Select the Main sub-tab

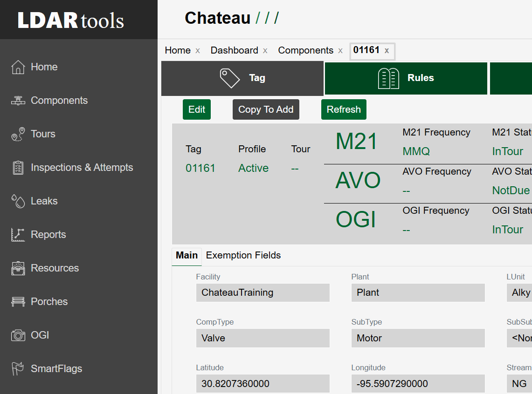(x=187, y=255)
